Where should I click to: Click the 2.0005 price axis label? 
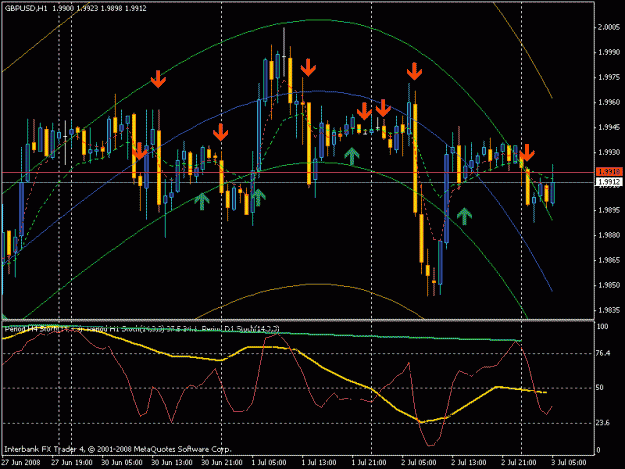click(x=609, y=27)
